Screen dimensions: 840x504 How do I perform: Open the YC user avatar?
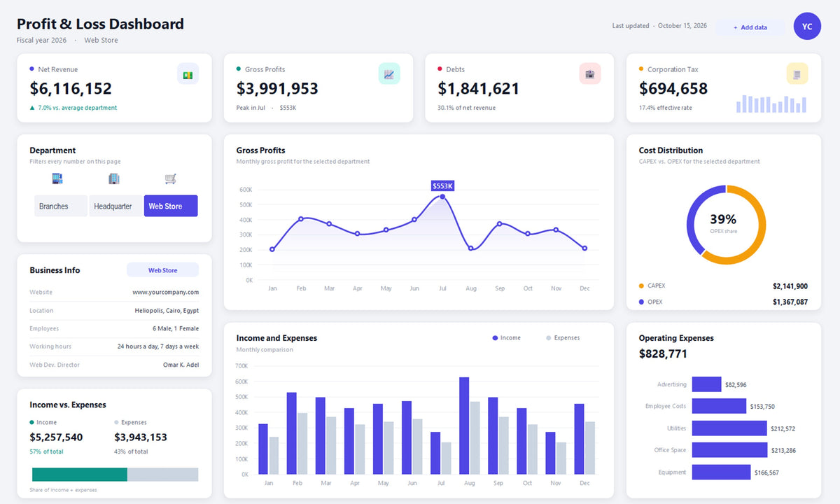pos(807,26)
